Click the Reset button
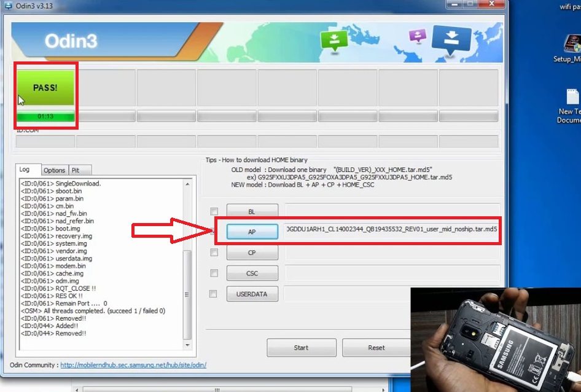The image size is (581, 392). tap(376, 348)
